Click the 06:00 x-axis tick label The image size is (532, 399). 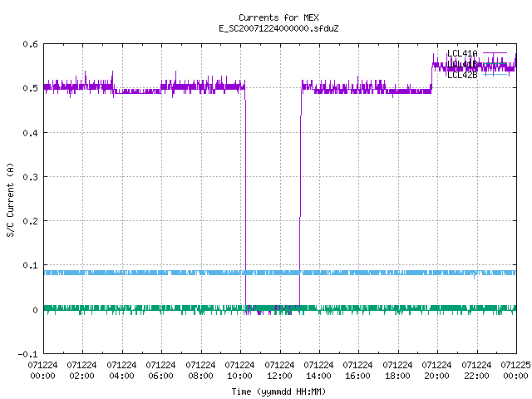tap(160, 376)
